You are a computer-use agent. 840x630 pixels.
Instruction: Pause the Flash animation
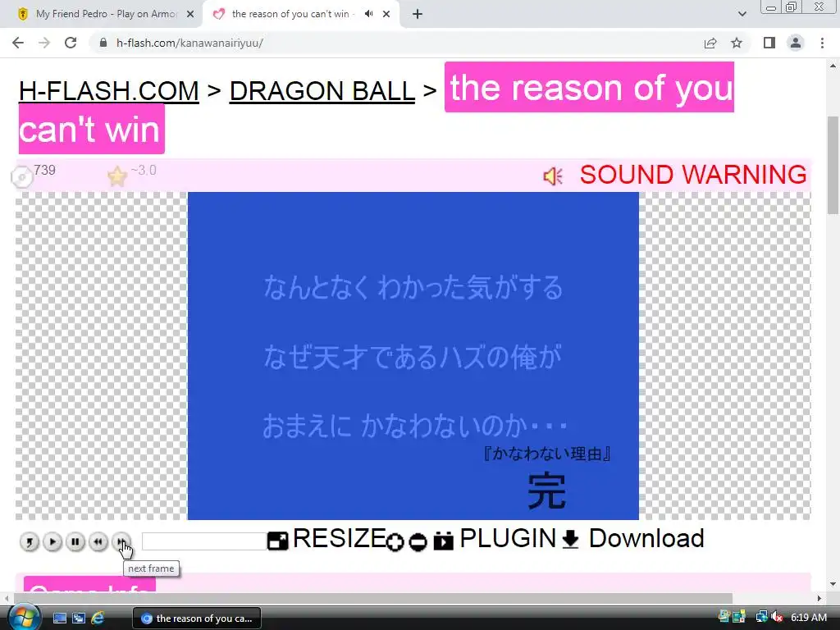[x=75, y=542]
